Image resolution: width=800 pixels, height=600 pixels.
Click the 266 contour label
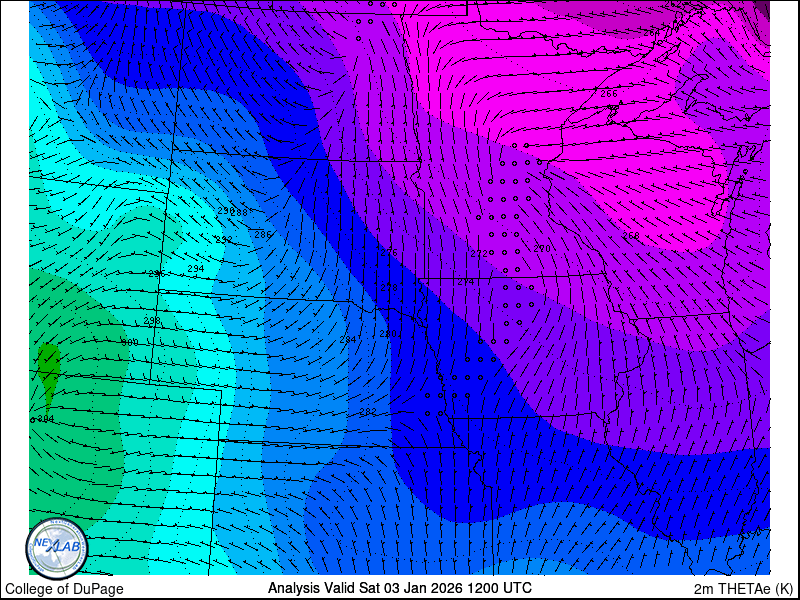[x=609, y=94]
